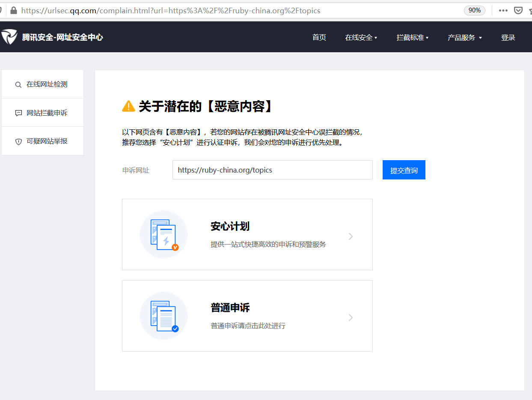Image resolution: width=532 pixels, height=400 pixels.
Task: Click the magnifier icon beside 在线网址检测
Action: (18, 85)
